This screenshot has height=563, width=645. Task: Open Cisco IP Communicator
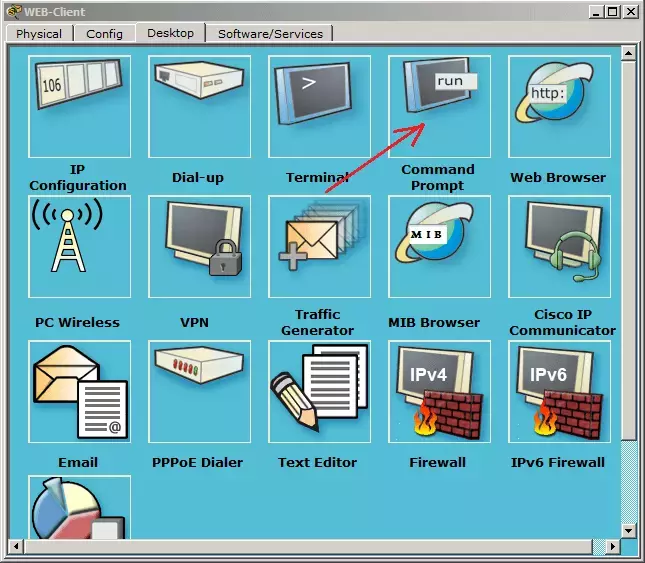point(559,246)
